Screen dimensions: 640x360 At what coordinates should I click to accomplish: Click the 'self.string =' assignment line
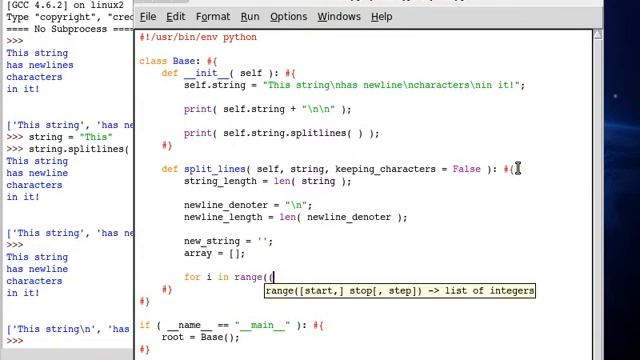point(354,85)
